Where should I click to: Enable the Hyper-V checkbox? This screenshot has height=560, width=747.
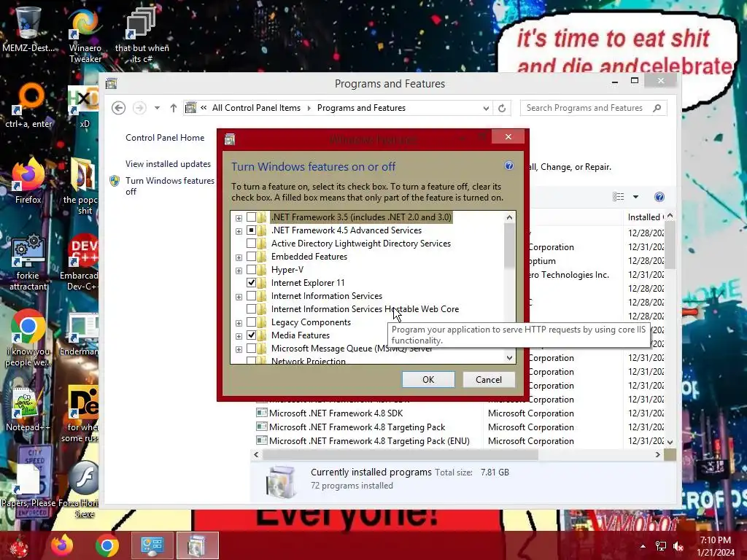coord(251,270)
